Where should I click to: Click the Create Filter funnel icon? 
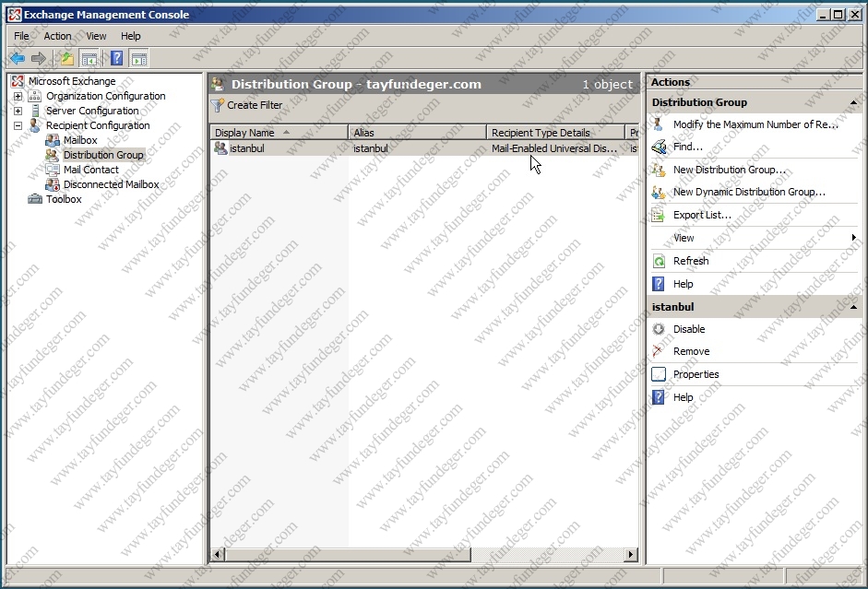[218, 105]
